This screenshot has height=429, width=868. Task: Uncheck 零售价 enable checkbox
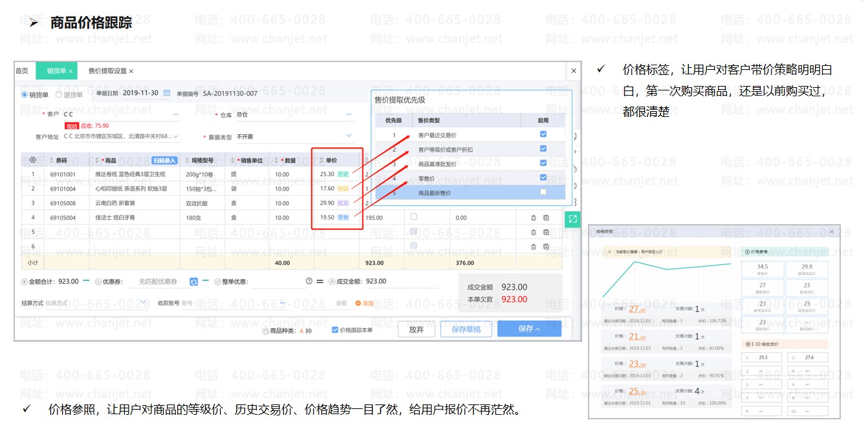tap(543, 177)
